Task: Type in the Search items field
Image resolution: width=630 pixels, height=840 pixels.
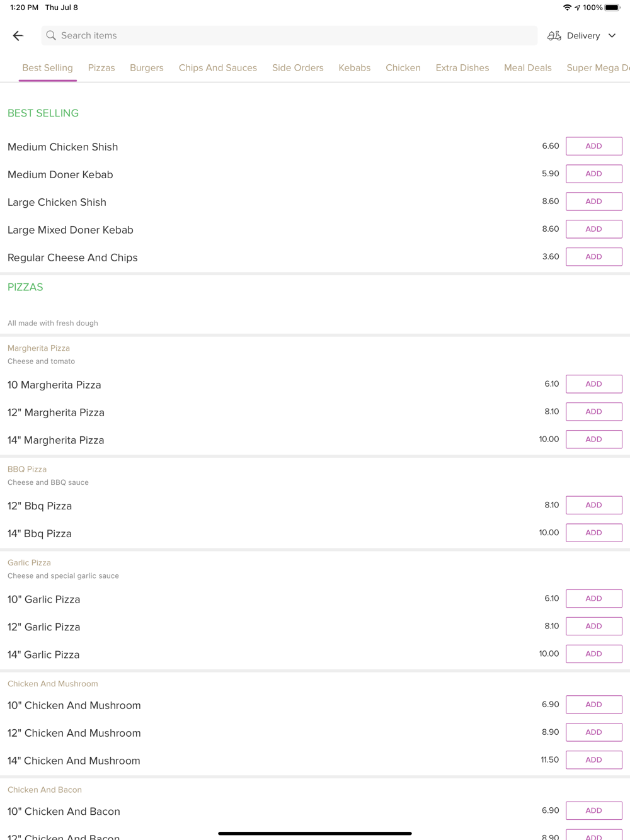Action: [290, 36]
